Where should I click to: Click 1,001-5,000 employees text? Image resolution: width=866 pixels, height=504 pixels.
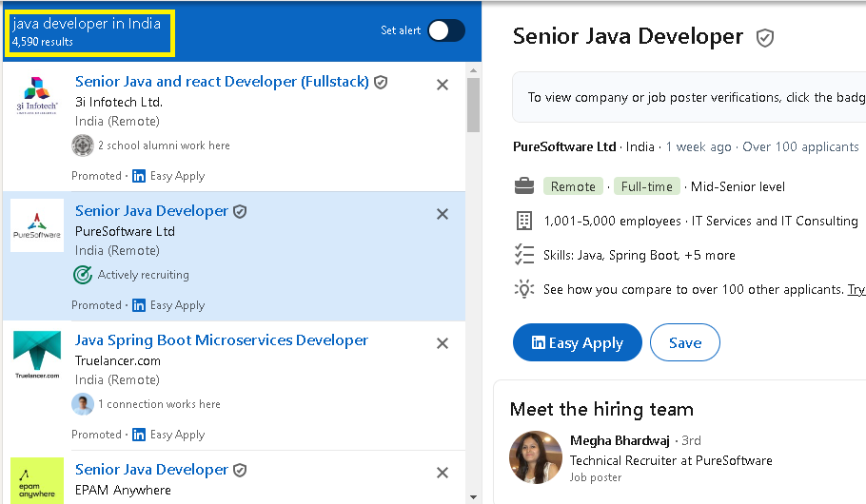[x=612, y=221]
